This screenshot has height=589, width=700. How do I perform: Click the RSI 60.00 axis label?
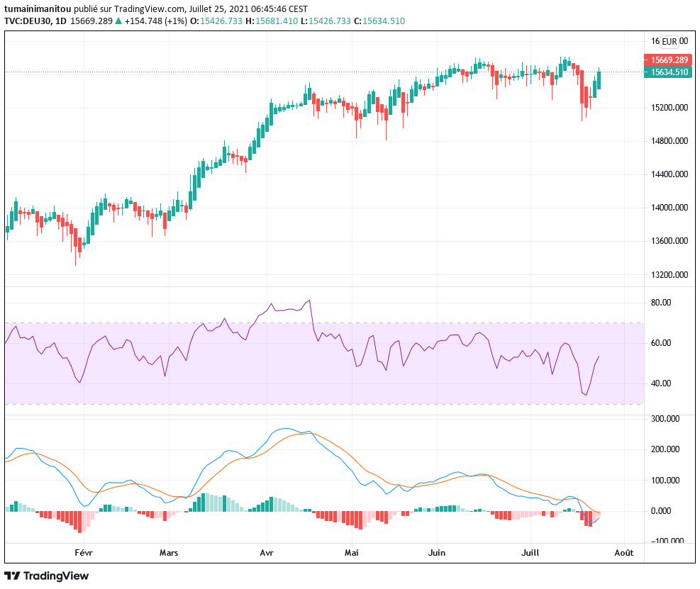point(661,343)
